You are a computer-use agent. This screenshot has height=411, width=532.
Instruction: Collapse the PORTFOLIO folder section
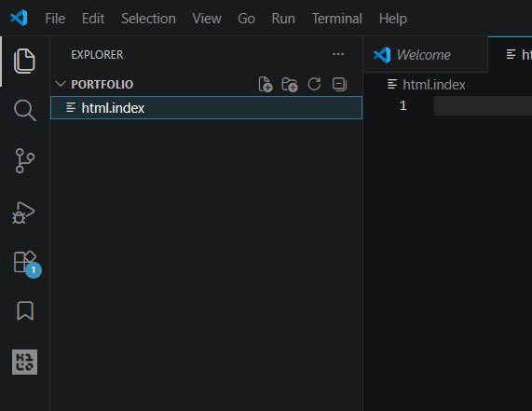[61, 84]
